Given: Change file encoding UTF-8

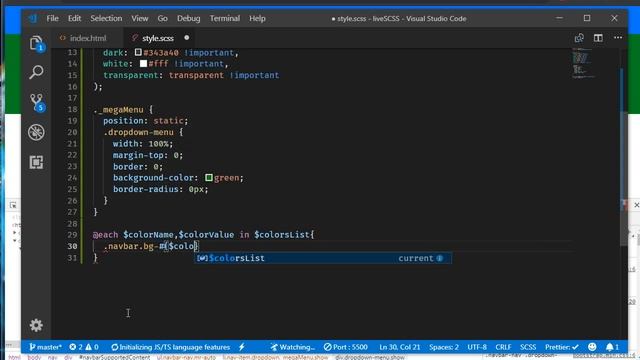Looking at the screenshot, I should tap(477, 347).
